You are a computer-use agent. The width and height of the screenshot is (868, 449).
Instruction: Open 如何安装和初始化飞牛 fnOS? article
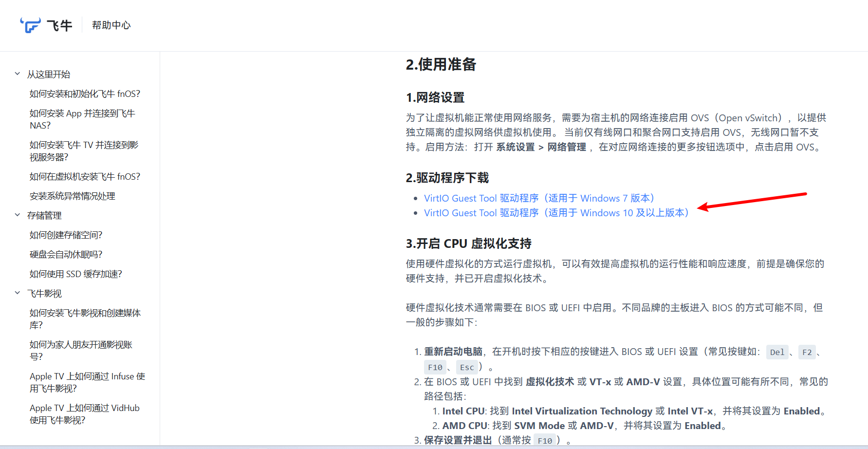click(x=85, y=94)
